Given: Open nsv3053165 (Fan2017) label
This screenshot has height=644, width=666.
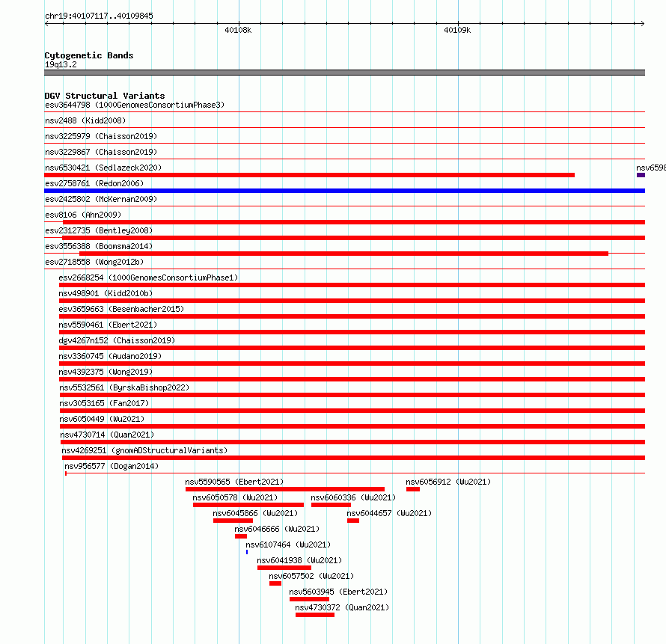Looking at the screenshot, I should (x=104, y=403).
